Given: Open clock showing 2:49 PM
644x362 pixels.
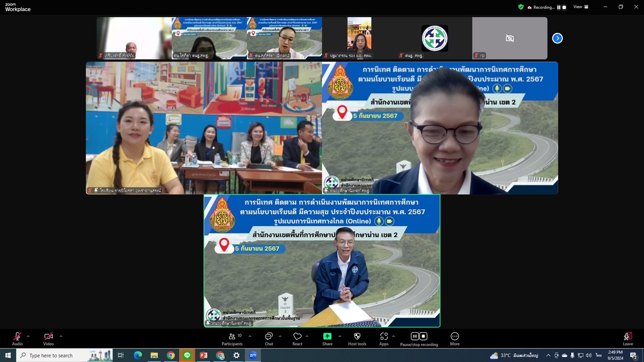Looking at the screenshot, I should pos(615,355).
